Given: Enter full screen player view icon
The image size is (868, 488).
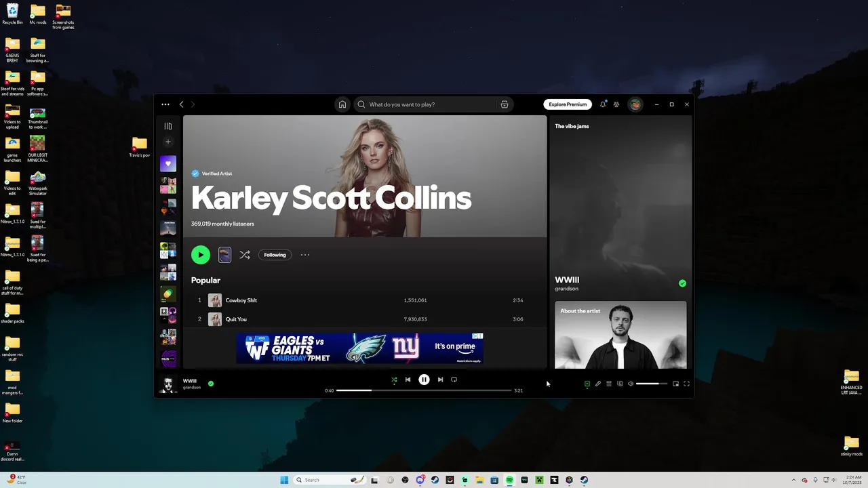Looking at the screenshot, I should coord(686,384).
